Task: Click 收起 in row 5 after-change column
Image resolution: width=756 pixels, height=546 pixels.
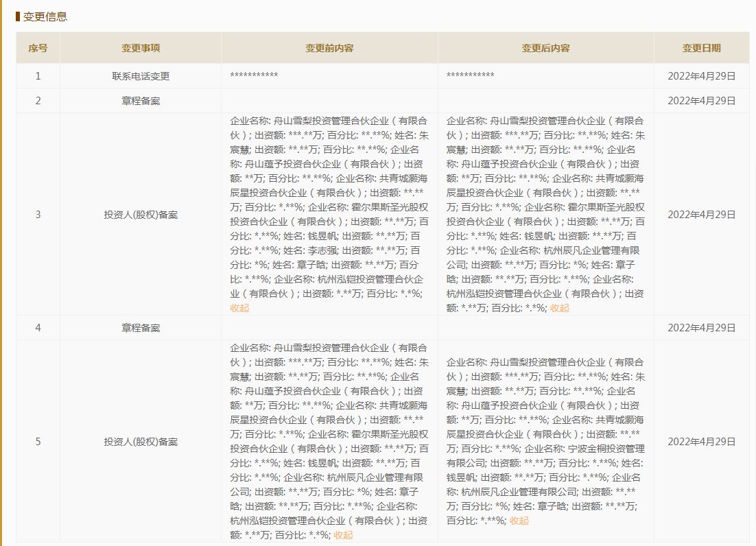Action: click(519, 521)
